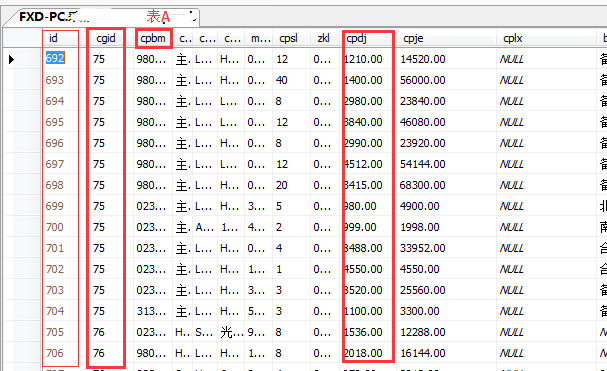Click cpdj cell 4512.00
The image size is (607, 371).
[x=363, y=164]
